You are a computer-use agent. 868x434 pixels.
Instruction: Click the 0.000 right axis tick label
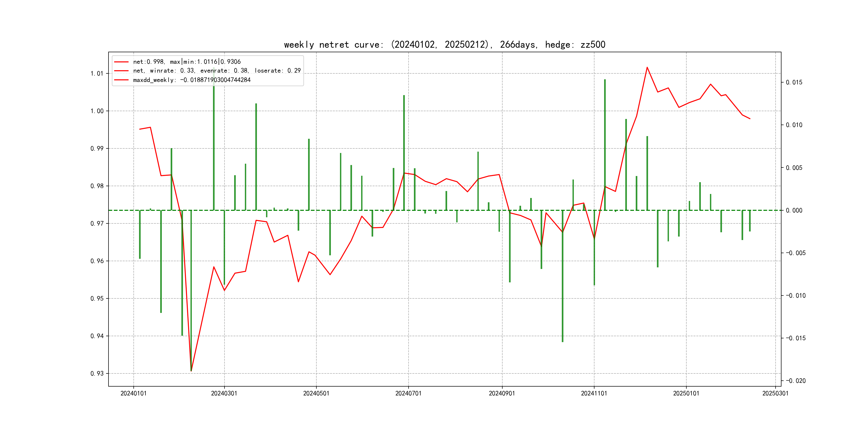[794, 211]
